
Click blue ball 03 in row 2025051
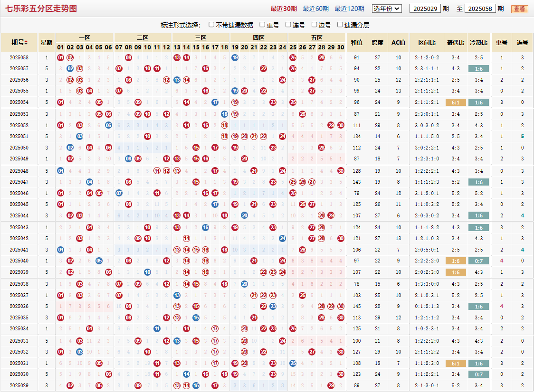coord(80,137)
